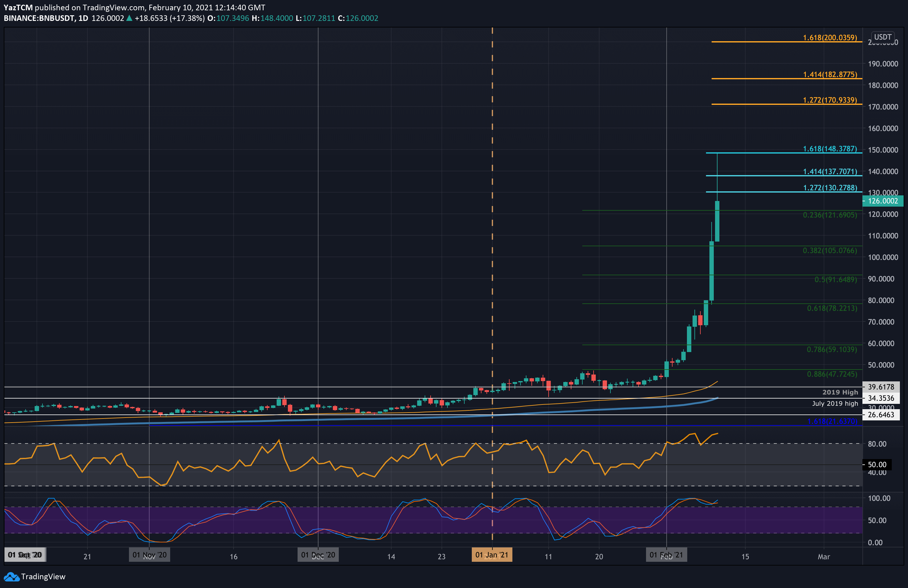
Task: Click the green up-arrow change indicator
Action: (x=129, y=18)
